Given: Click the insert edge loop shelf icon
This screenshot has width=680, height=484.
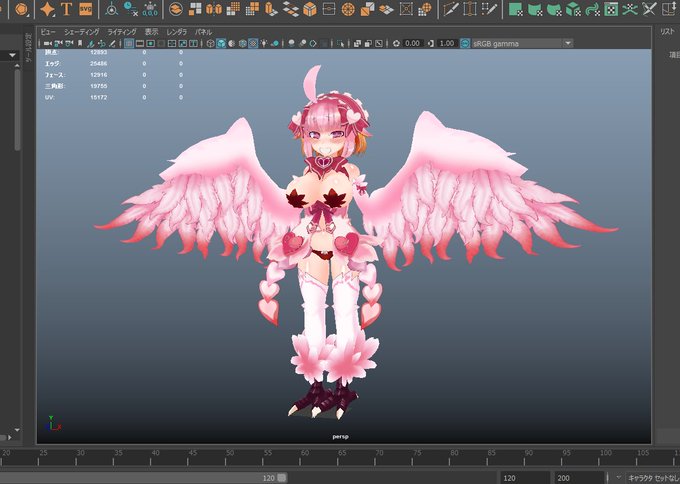Looking at the screenshot, I should (x=470, y=9).
